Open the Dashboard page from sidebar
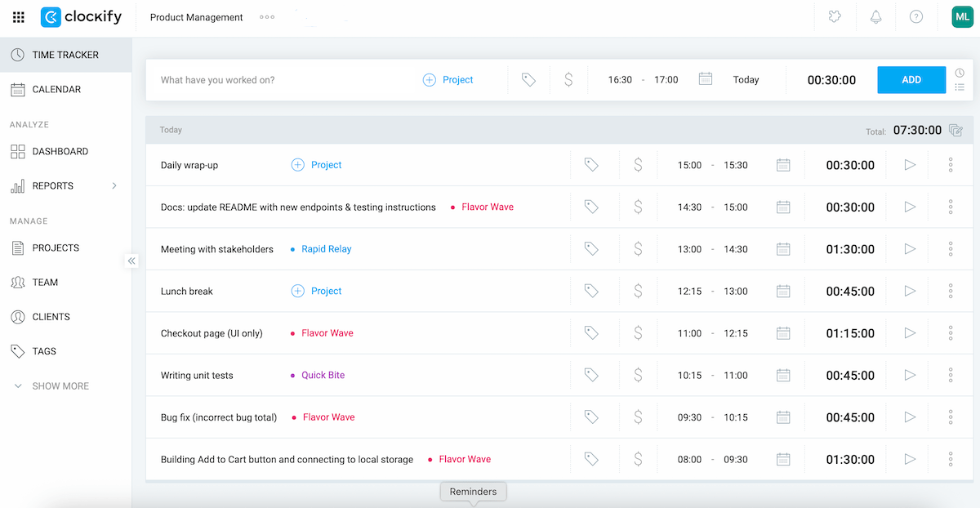980x508 pixels. pyautogui.click(x=60, y=152)
